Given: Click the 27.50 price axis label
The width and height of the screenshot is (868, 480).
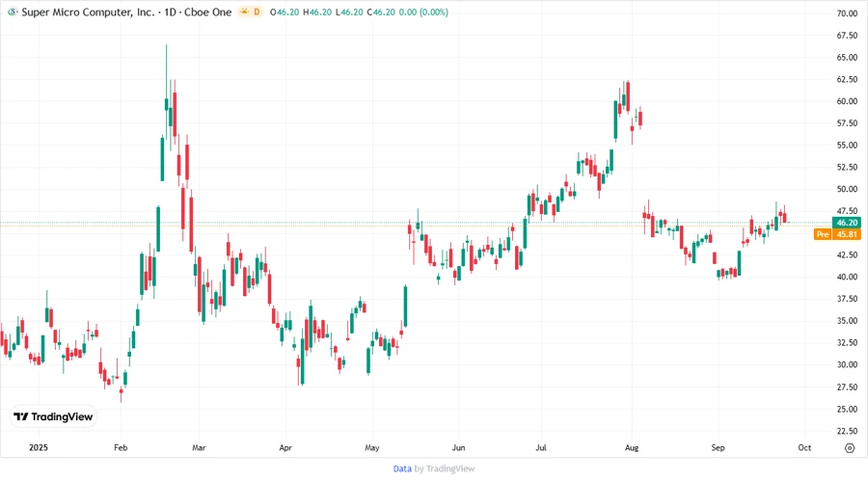Looking at the screenshot, I should (x=847, y=387).
